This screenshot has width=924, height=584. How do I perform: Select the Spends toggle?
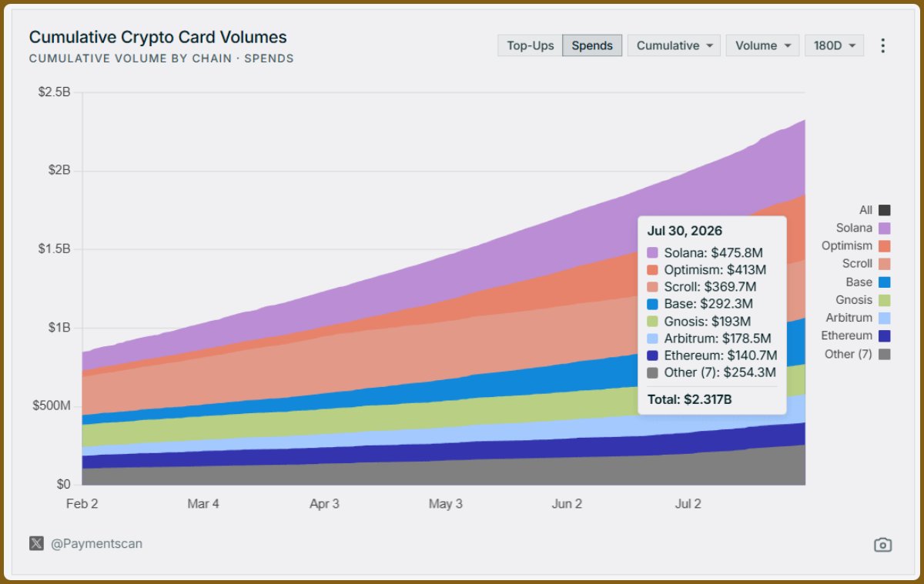(592, 45)
